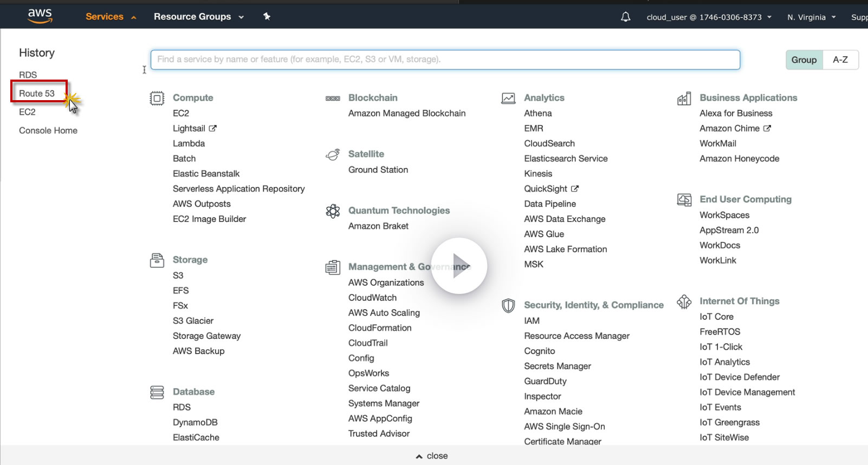The image size is (868, 465).
Task: Open the N. Virginia region dropdown
Action: click(x=811, y=17)
